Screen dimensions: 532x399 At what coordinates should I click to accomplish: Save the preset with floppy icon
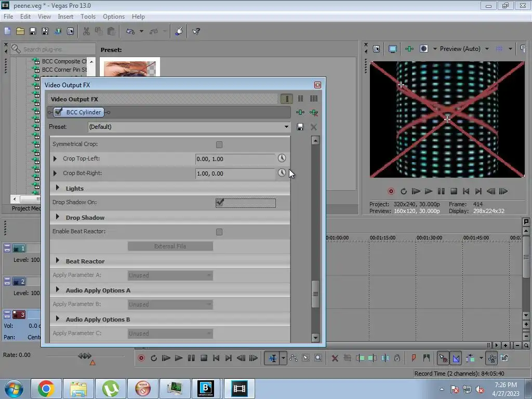coord(300,127)
